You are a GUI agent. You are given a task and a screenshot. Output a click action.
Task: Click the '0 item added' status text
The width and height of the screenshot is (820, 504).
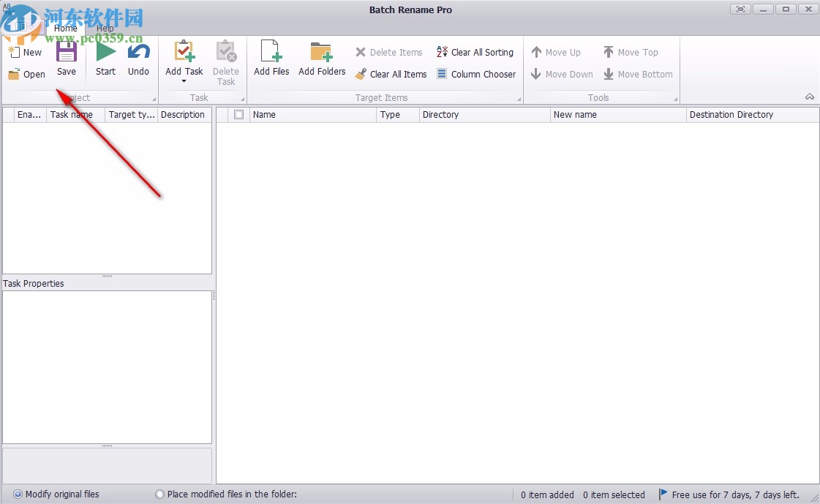point(547,494)
